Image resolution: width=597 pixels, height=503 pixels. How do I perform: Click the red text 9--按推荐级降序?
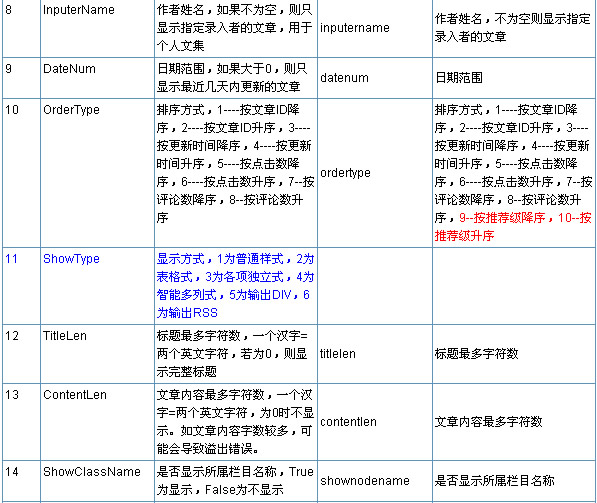click(502, 218)
